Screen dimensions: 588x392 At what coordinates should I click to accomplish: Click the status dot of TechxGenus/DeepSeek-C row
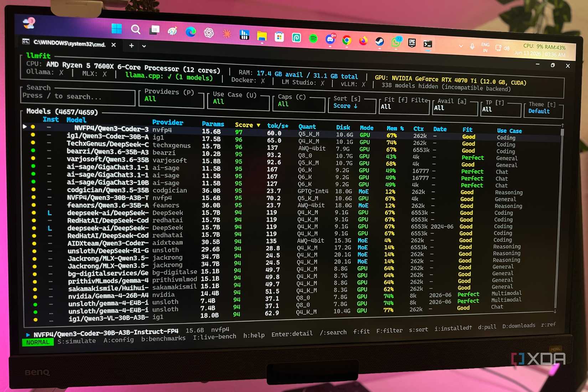[x=33, y=143]
